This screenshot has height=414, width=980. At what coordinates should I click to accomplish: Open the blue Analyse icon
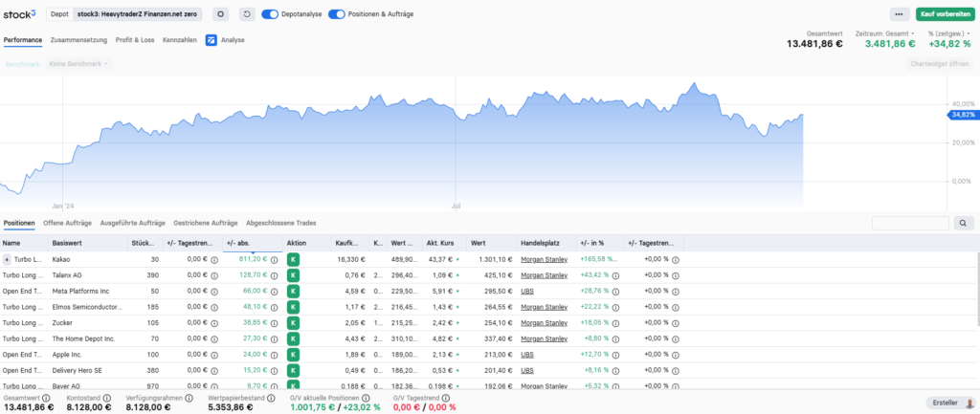point(212,40)
